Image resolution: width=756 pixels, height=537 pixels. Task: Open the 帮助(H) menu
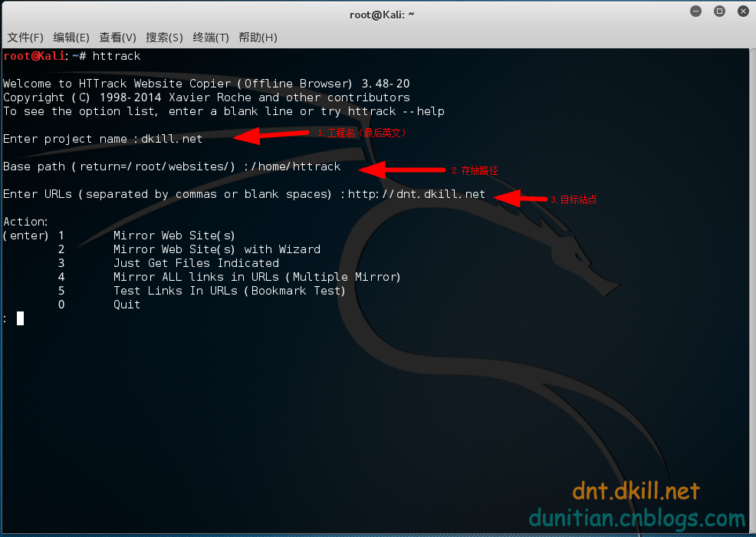(x=258, y=37)
